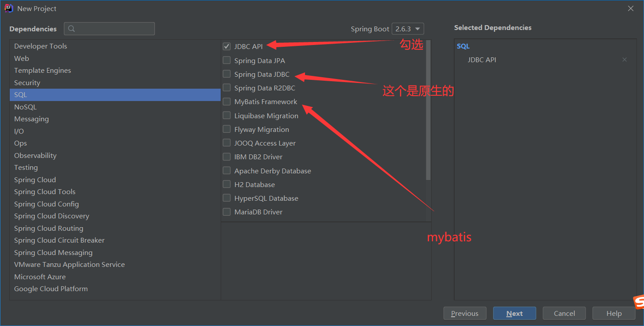Viewport: 644px width, 326px height.
Task: Tick the IBM DB2 Driver checkbox
Action: click(226, 157)
